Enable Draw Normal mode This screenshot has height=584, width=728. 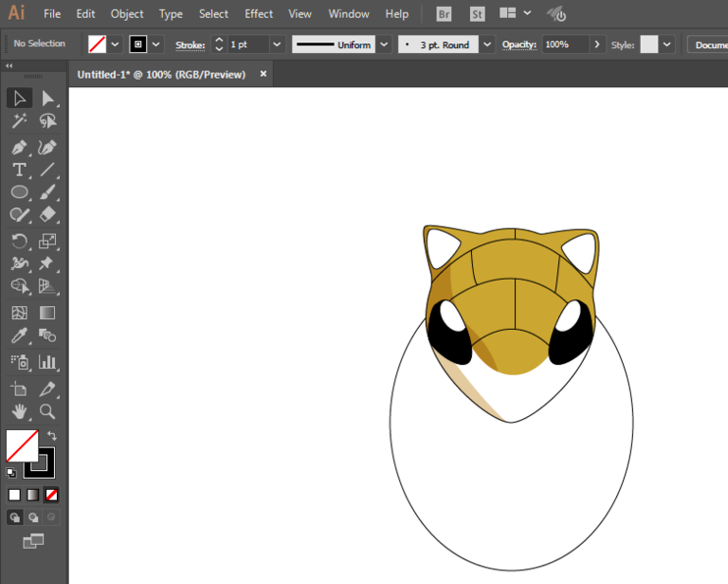pos(15,517)
